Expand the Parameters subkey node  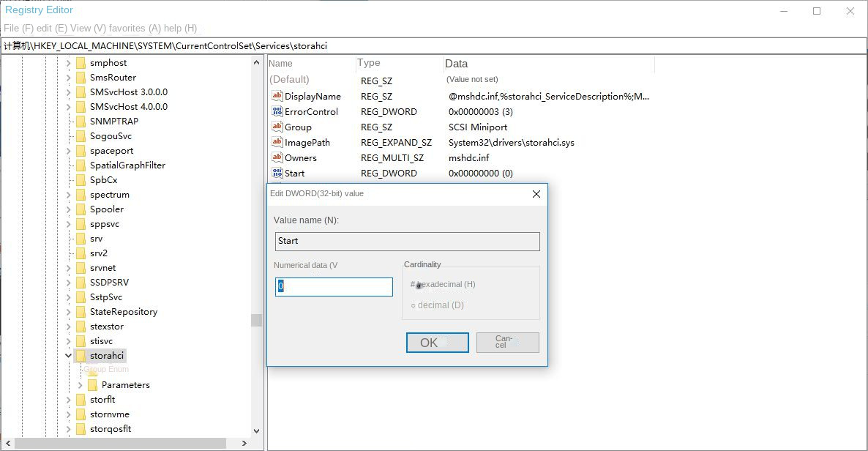pos(81,385)
